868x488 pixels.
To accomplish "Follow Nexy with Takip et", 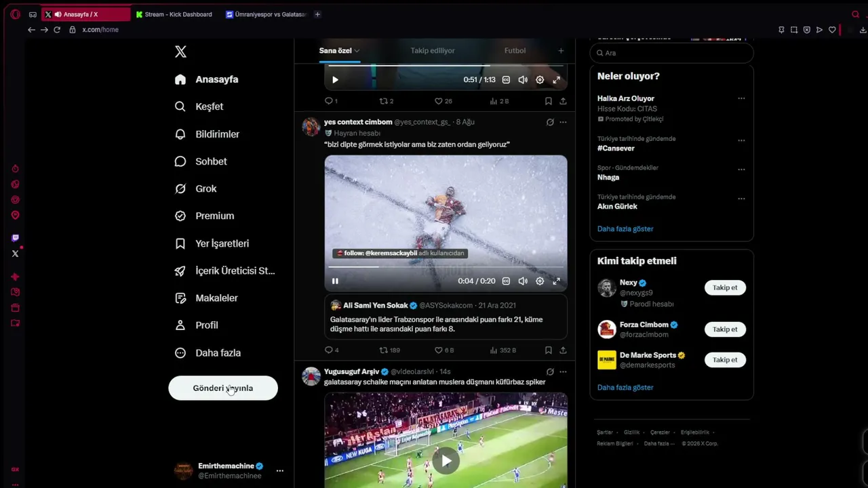I will pyautogui.click(x=725, y=287).
